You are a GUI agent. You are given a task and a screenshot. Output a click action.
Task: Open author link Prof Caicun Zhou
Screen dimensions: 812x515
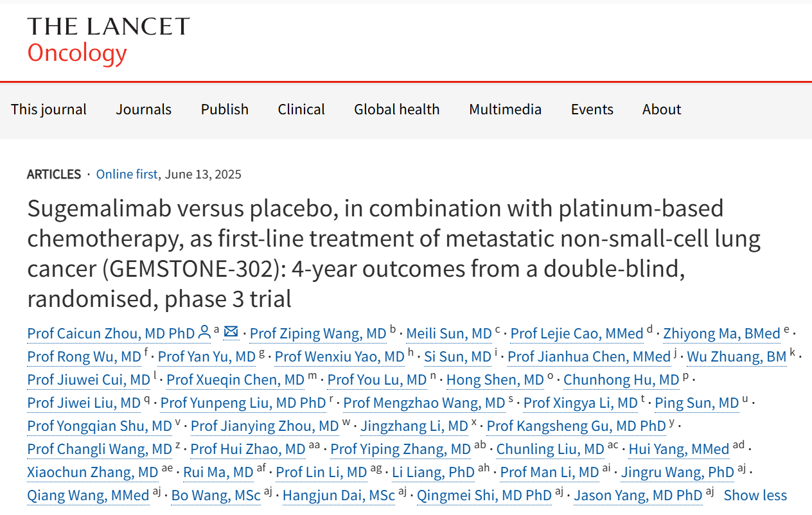click(110, 333)
